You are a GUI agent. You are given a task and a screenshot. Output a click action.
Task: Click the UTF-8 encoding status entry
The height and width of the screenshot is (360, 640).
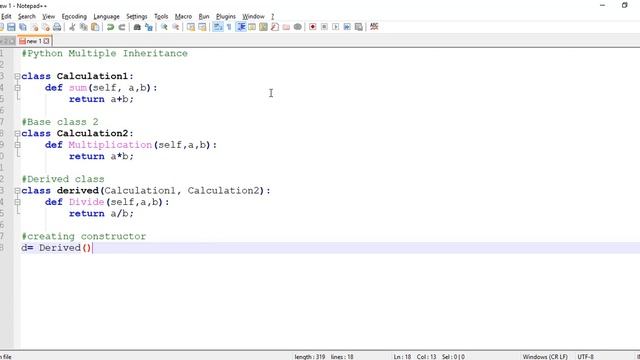pyautogui.click(x=585, y=357)
